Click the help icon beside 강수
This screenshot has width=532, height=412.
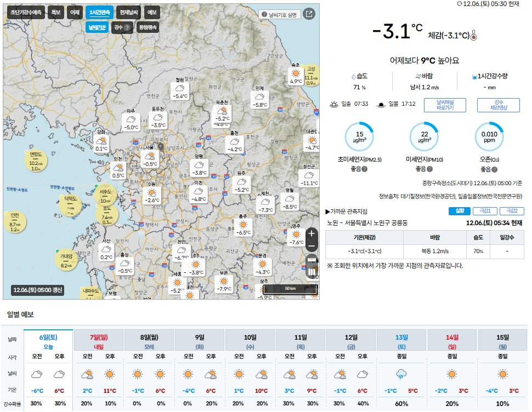(x=127, y=28)
